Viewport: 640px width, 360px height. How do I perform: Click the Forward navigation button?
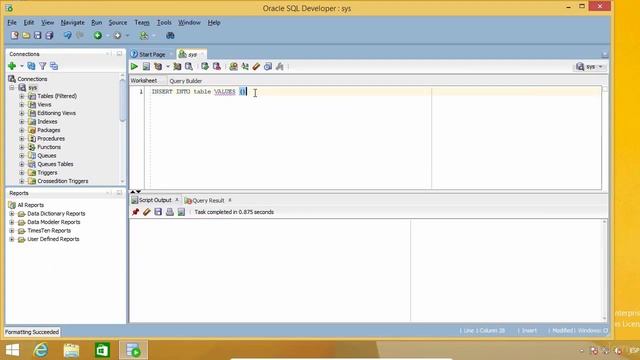click(117, 36)
